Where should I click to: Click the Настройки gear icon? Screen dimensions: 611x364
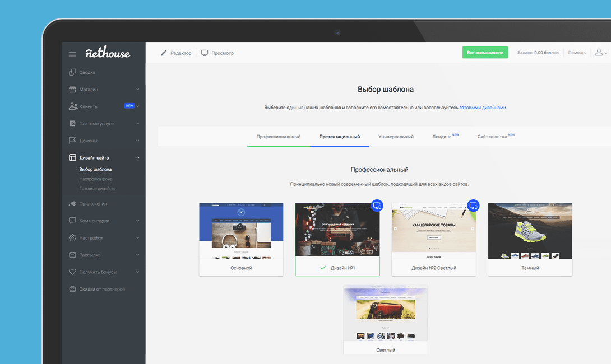(72, 237)
